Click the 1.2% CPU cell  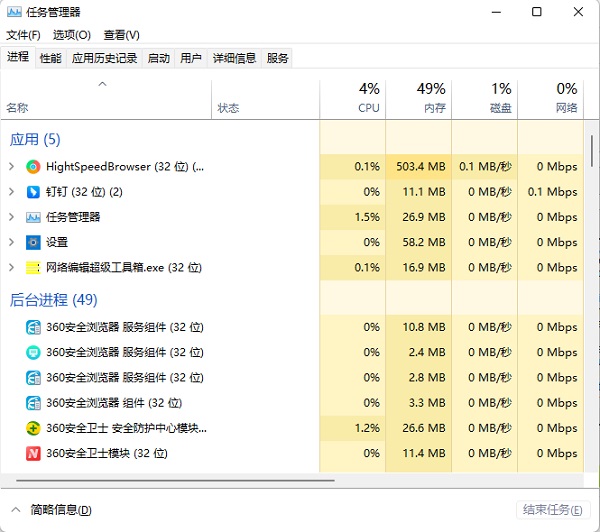pos(352,428)
